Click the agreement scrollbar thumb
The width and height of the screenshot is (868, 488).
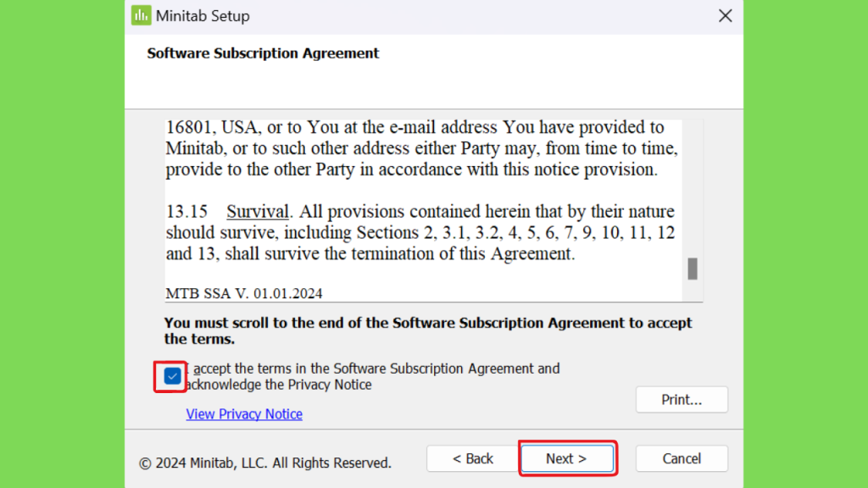tap(693, 269)
